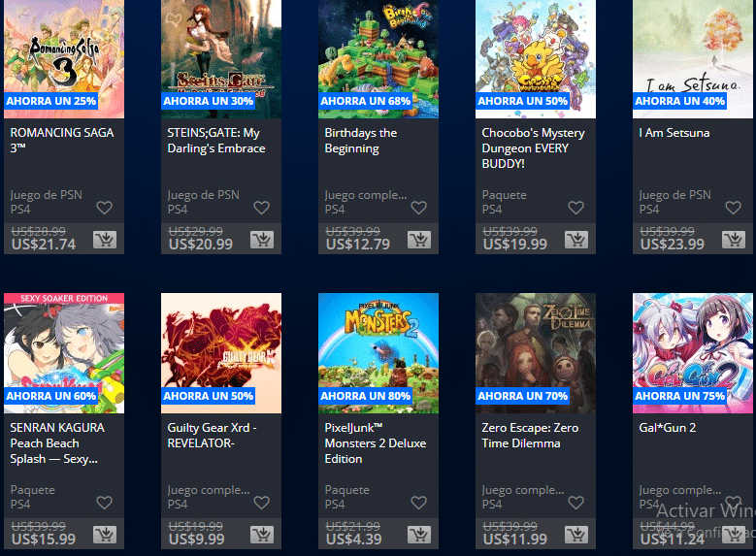Add Guilty Gear Xrd REVELATOR to cart

262,535
